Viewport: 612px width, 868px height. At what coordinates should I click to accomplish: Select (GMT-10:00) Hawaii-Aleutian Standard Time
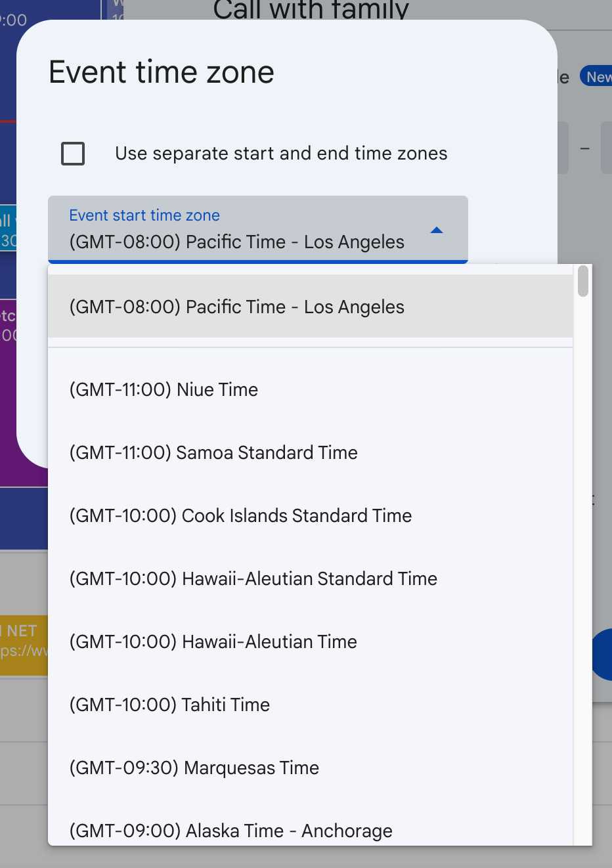[x=253, y=578]
